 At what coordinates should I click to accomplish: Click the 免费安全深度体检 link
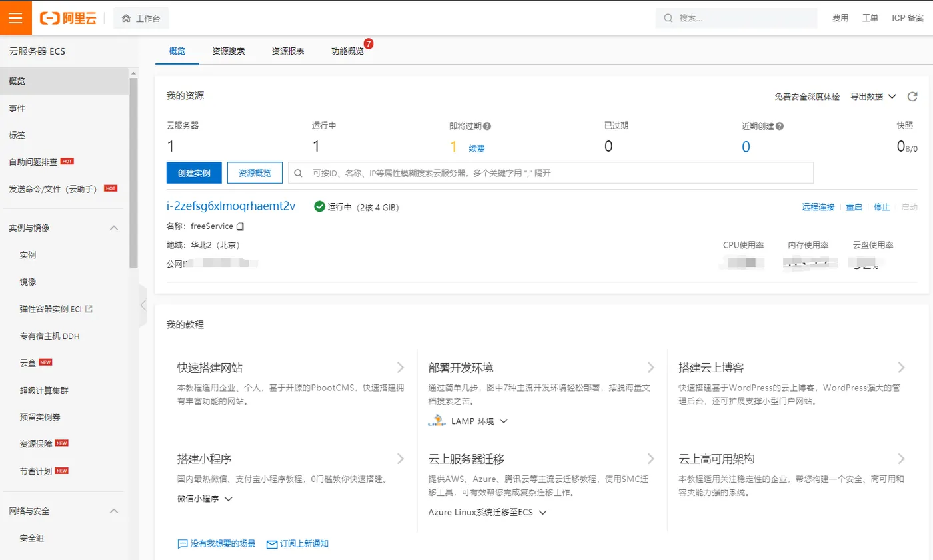click(807, 97)
